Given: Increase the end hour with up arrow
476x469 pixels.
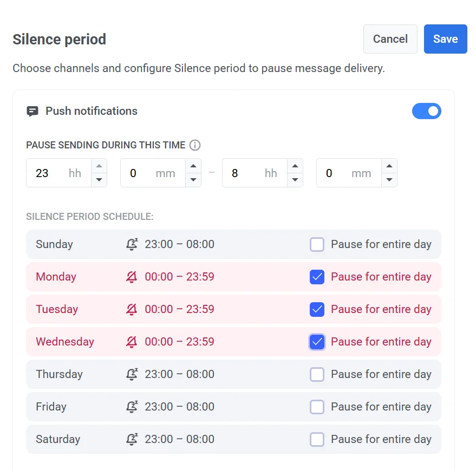Looking at the screenshot, I should [295, 166].
